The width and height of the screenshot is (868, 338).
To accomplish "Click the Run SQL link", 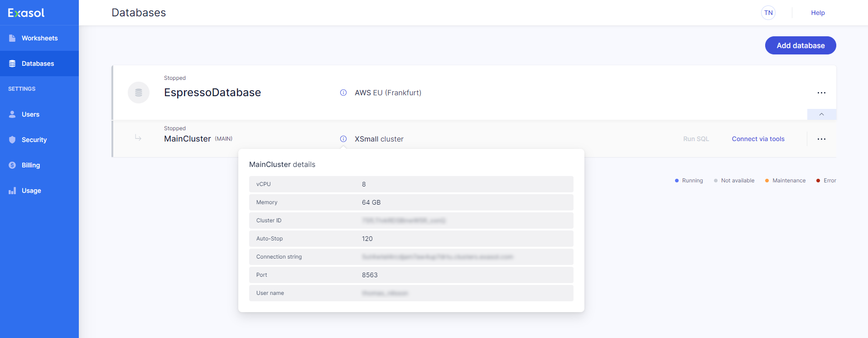I will 696,139.
